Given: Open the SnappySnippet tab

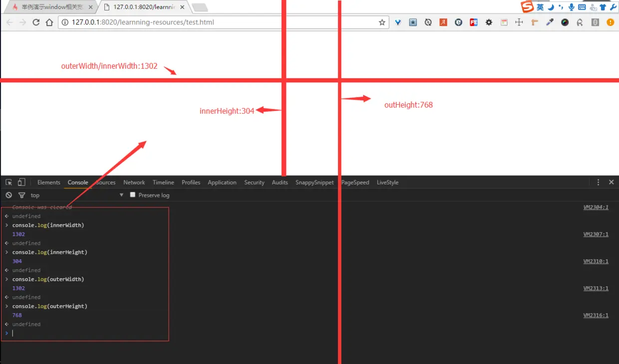Looking at the screenshot, I should tap(314, 182).
